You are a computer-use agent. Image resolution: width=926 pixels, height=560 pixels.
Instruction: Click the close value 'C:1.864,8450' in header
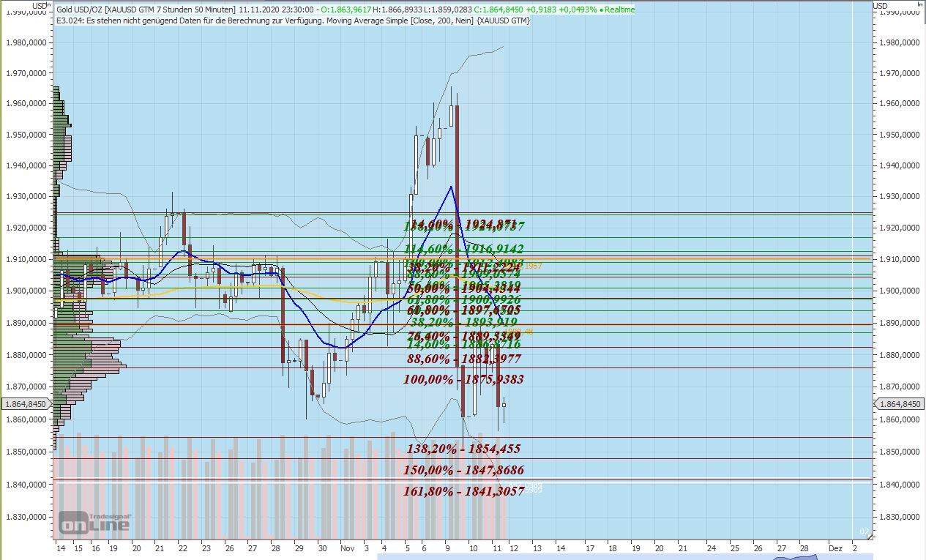pyautogui.click(x=497, y=10)
